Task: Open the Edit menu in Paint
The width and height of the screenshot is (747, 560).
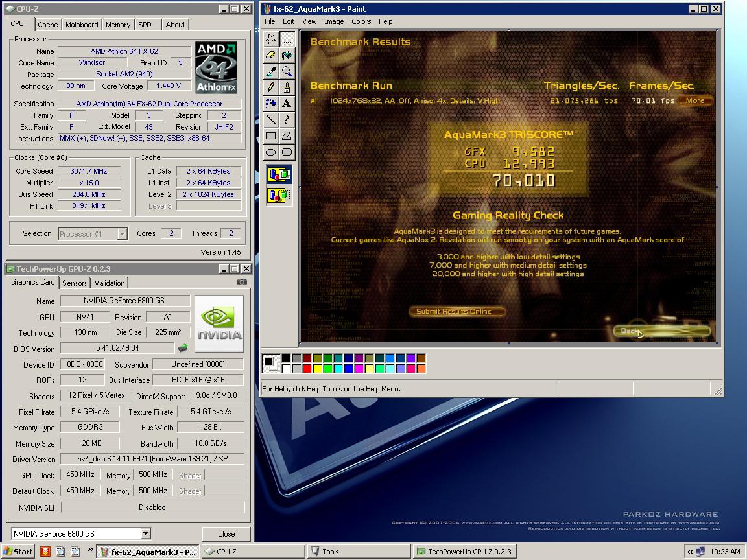Action: coord(288,21)
